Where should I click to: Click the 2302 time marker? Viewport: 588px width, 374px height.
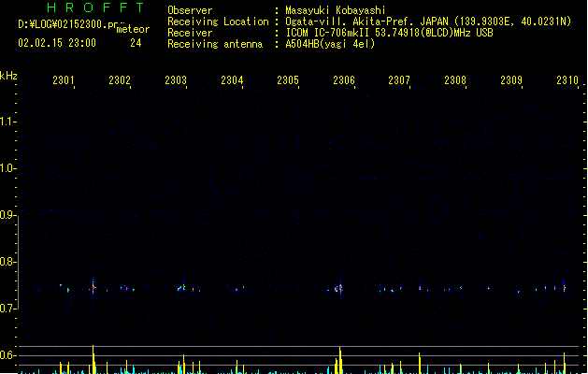tap(120, 79)
